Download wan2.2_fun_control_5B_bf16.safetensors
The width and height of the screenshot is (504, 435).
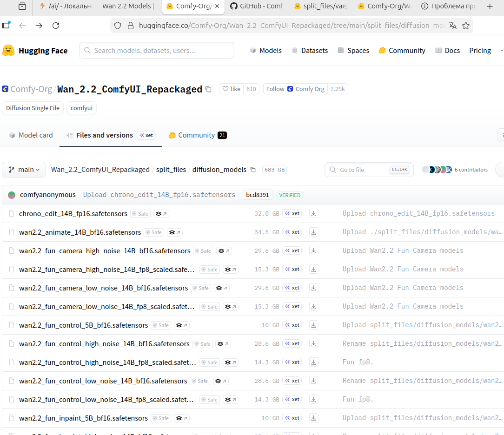pos(313,325)
